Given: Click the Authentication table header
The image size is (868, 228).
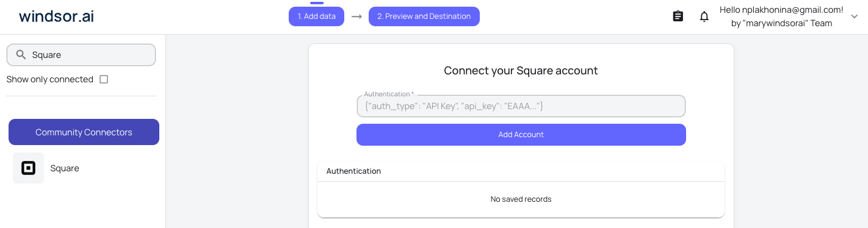Looking at the screenshot, I should (353, 171).
